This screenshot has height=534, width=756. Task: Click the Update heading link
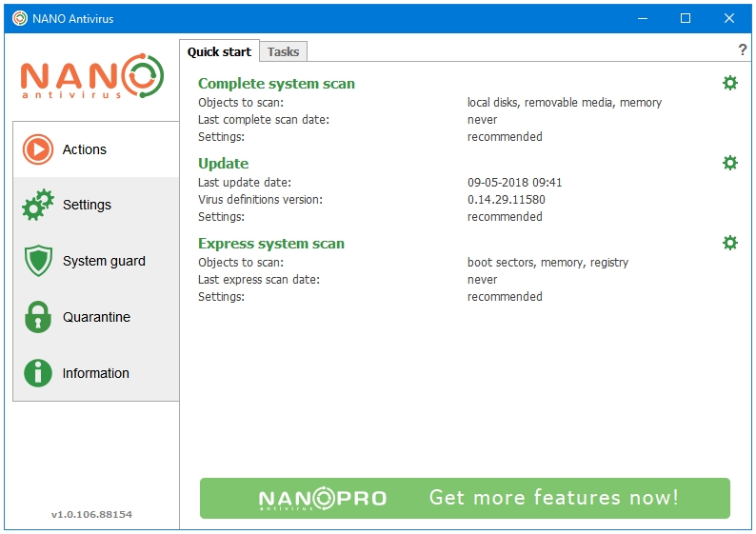[223, 164]
